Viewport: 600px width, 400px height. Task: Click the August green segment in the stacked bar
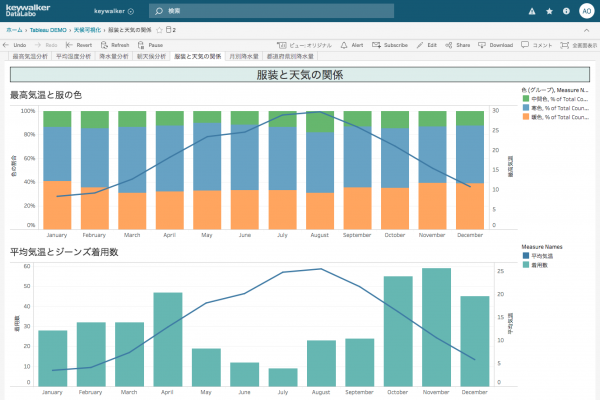point(320,122)
